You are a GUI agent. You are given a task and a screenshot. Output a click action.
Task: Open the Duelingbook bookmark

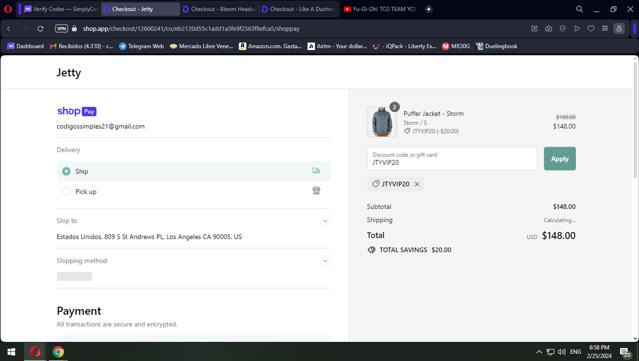pyautogui.click(x=497, y=46)
